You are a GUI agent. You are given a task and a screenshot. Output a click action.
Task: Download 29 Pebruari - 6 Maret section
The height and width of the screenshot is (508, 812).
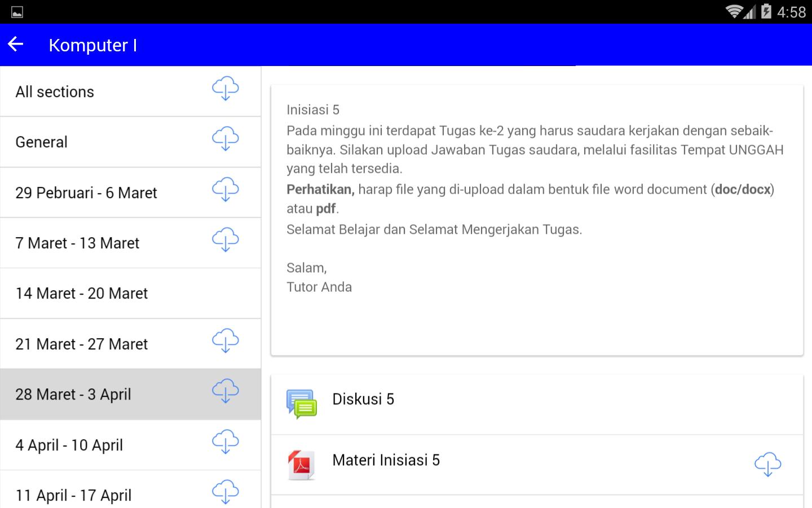pos(225,190)
